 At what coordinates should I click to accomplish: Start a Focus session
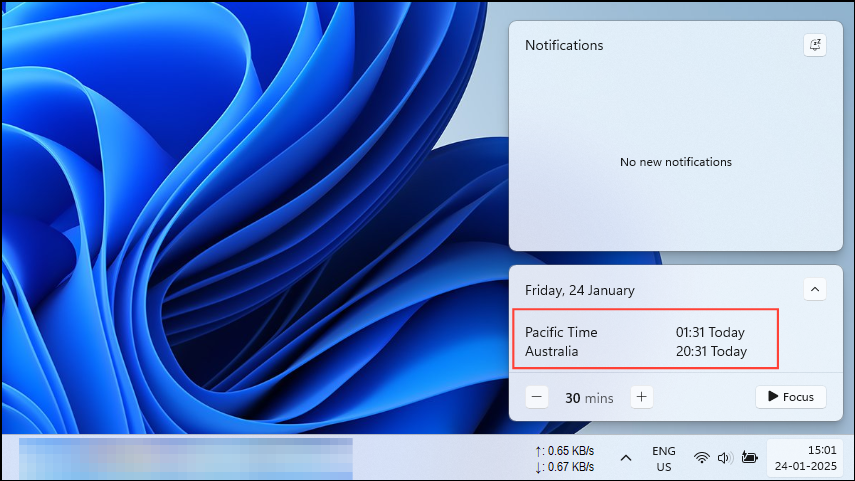click(791, 397)
